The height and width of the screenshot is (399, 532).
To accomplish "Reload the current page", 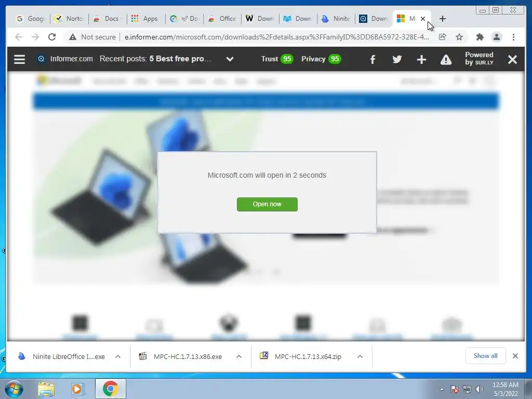I will pyautogui.click(x=52, y=37).
